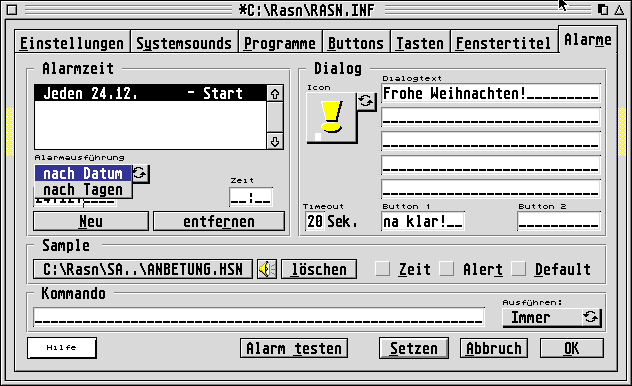Click the window depth gadget in title bar
Viewport: 632px width, 386px height.
click(x=603, y=9)
